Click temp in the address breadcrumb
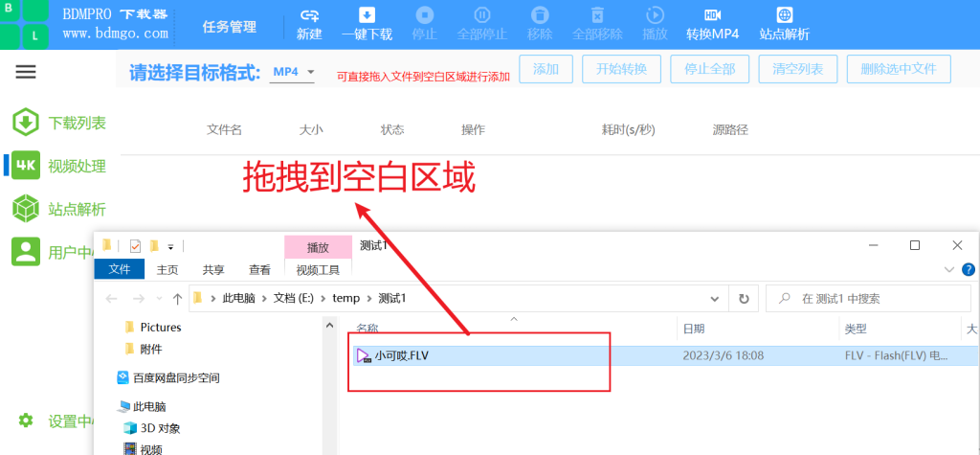980x455 pixels. 346,299
